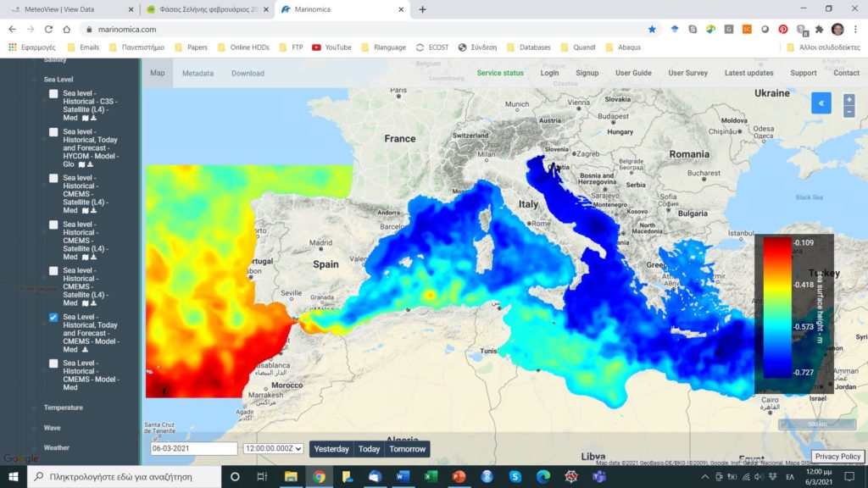The width and height of the screenshot is (868, 488).
Task: Open Word from the taskbar
Action: tap(403, 476)
